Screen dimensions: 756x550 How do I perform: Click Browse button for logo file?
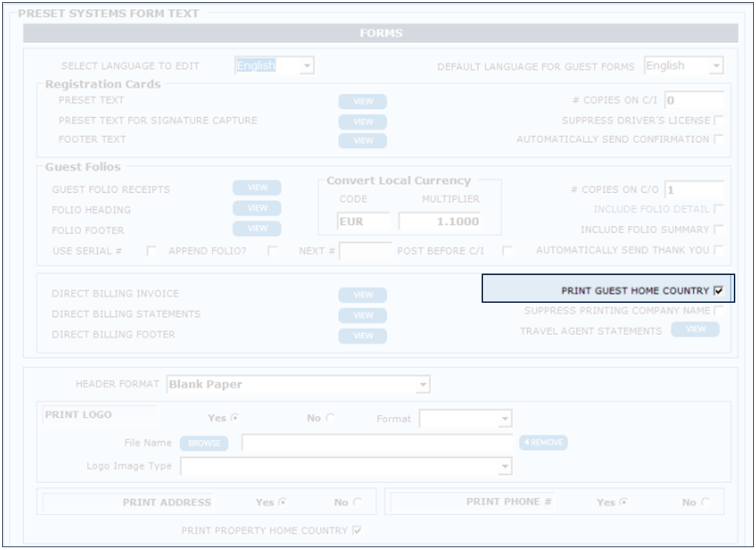pos(204,444)
